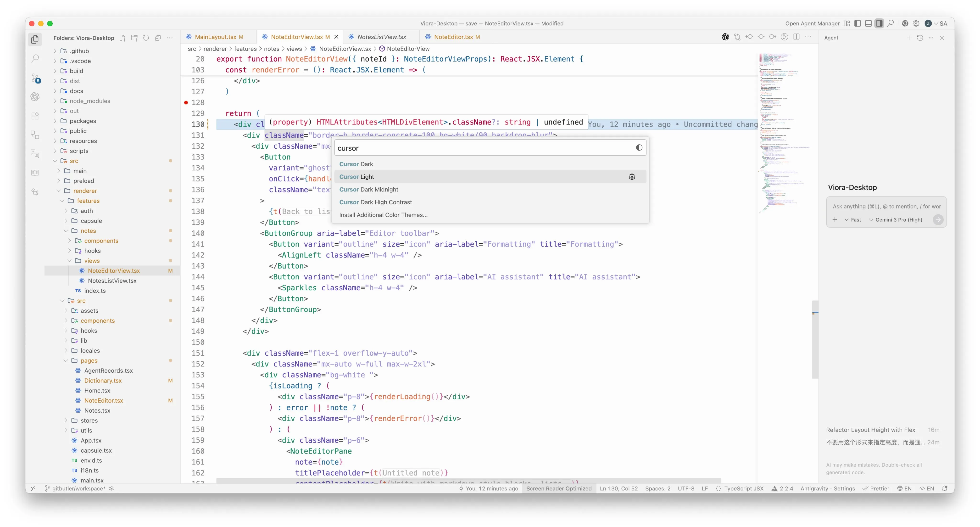The image size is (980, 527).
Task: Click Open Agent Manager in title bar
Action: click(x=812, y=24)
